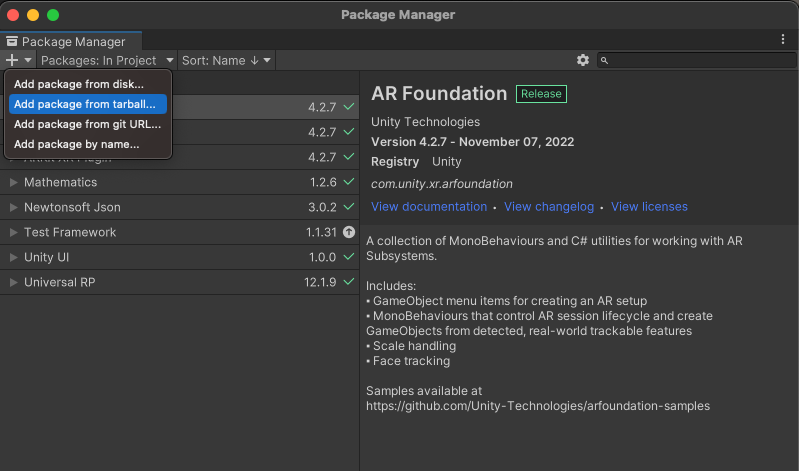Screen dimensions: 799x471
Task: Click the three-dot options menu icon
Action: point(783,40)
